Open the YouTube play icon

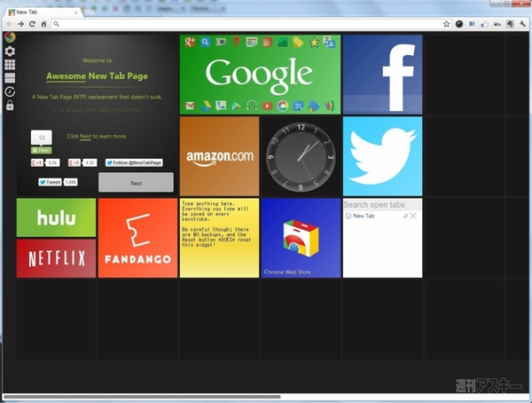(x=268, y=106)
